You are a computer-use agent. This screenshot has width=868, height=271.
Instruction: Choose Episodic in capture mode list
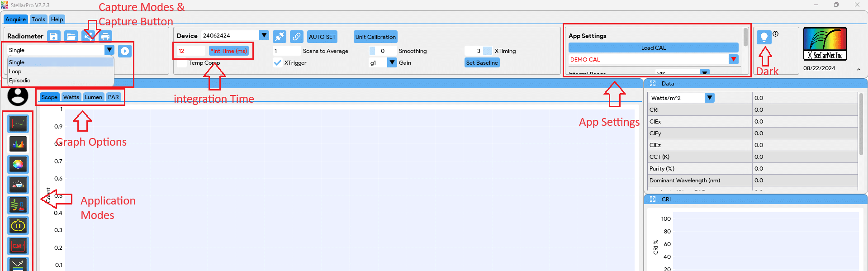(x=61, y=81)
